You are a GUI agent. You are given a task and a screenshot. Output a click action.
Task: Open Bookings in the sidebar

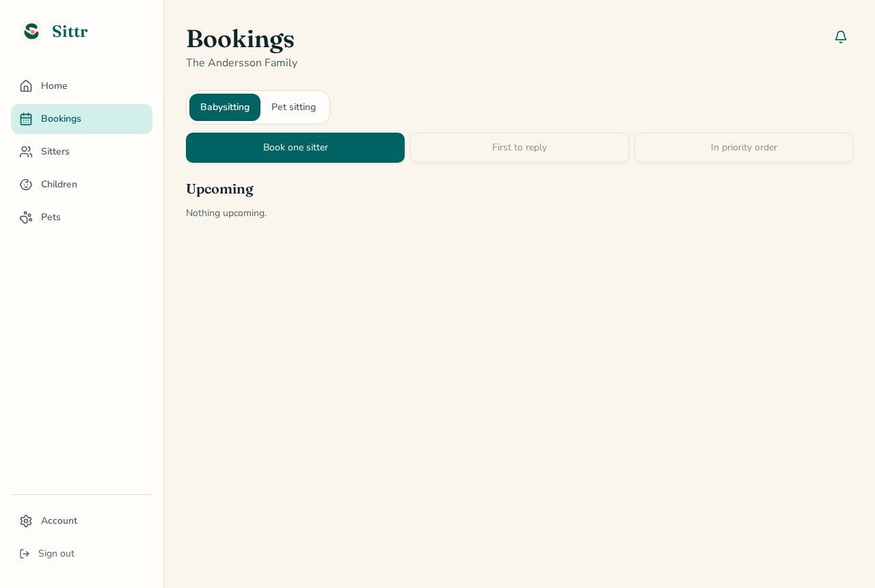tap(81, 119)
